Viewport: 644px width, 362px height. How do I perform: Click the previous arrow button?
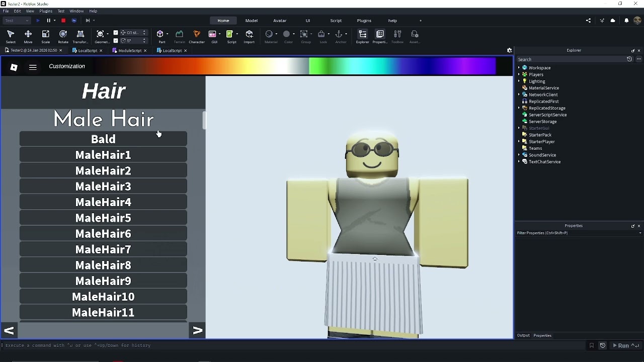(x=9, y=330)
